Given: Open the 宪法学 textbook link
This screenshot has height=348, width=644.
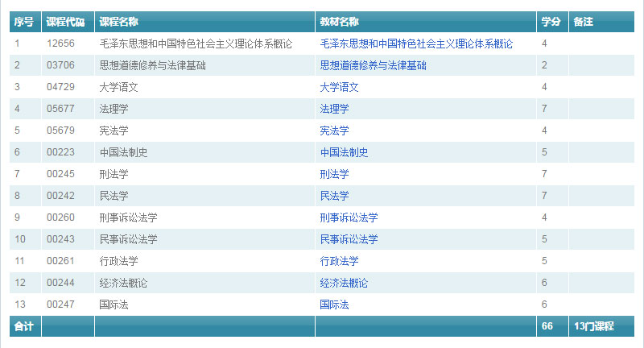Looking at the screenshot, I should click(334, 130).
